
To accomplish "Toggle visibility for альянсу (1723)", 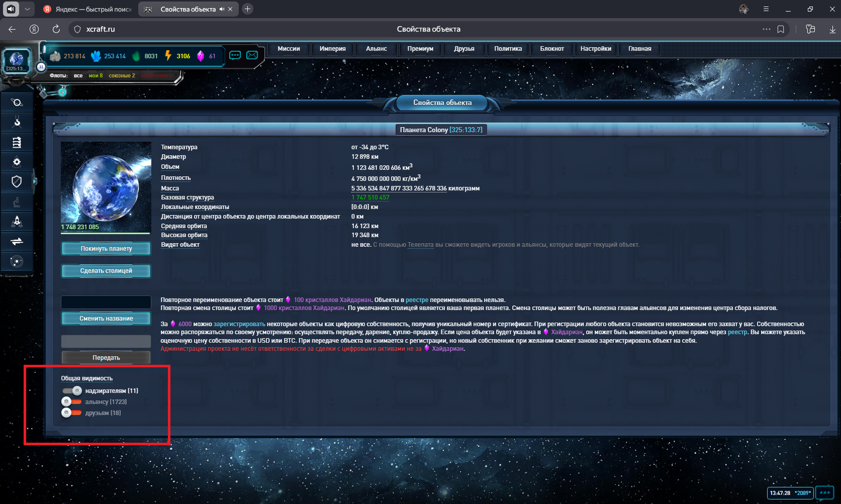I will (x=71, y=402).
